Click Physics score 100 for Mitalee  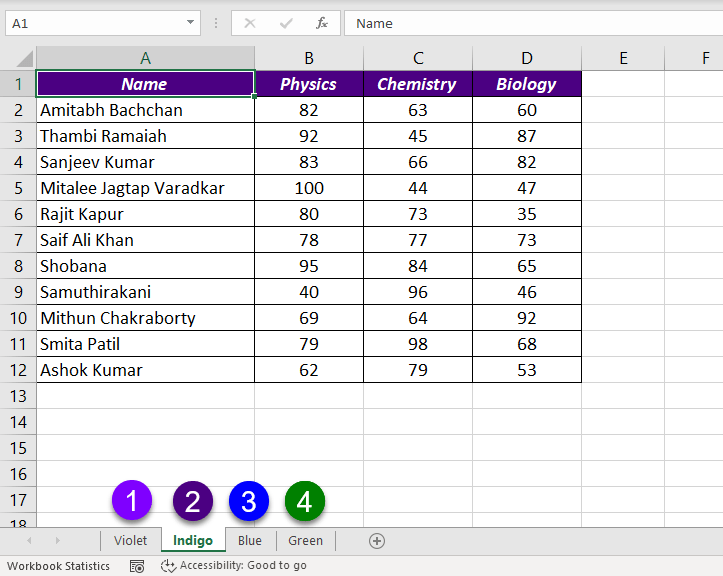click(309, 188)
